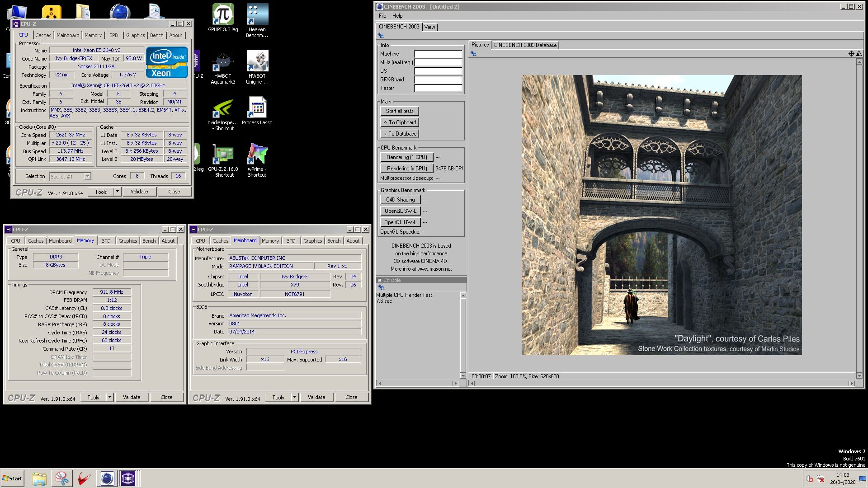This screenshot has width=868, height=488.
Task: Run the OpenGL SW-L benchmark
Action: coord(401,211)
